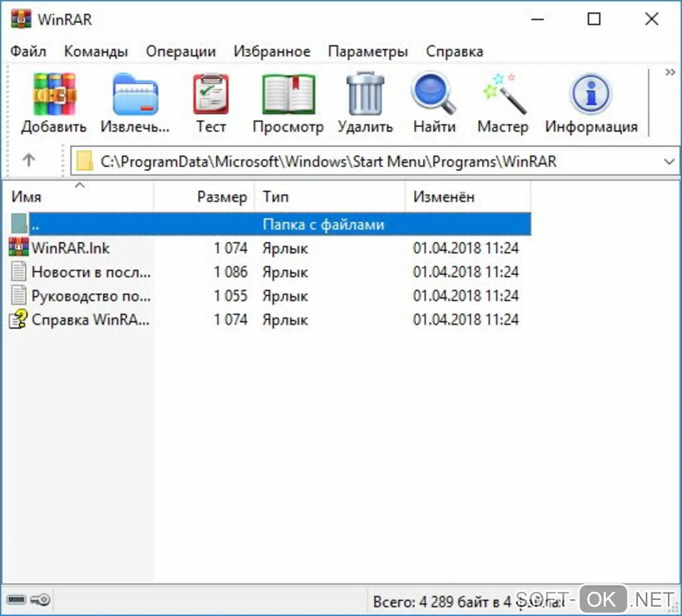Image resolution: width=682 pixels, height=616 pixels.
Task: Click the key password icon in status bar
Action: tap(40, 600)
